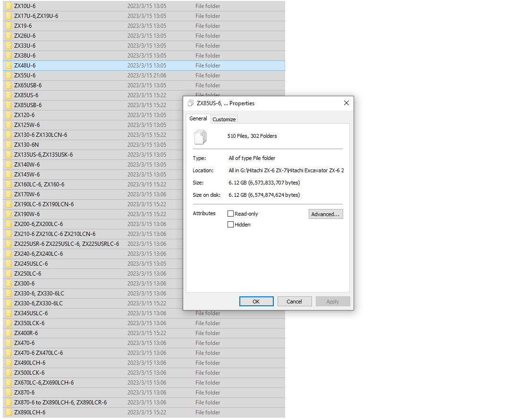Click the ZX55U-6 folder icon
Viewport: 532px width, 420px height.
tap(8, 76)
